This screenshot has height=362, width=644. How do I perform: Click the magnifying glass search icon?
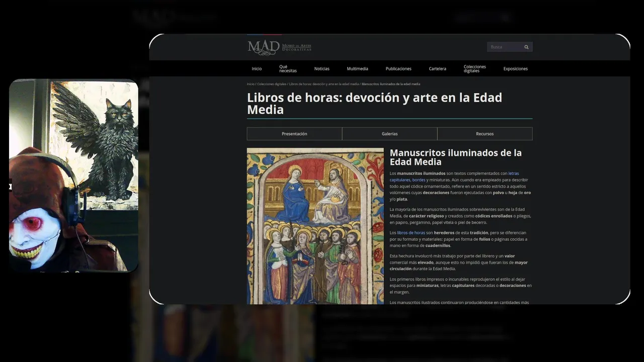[x=526, y=47]
